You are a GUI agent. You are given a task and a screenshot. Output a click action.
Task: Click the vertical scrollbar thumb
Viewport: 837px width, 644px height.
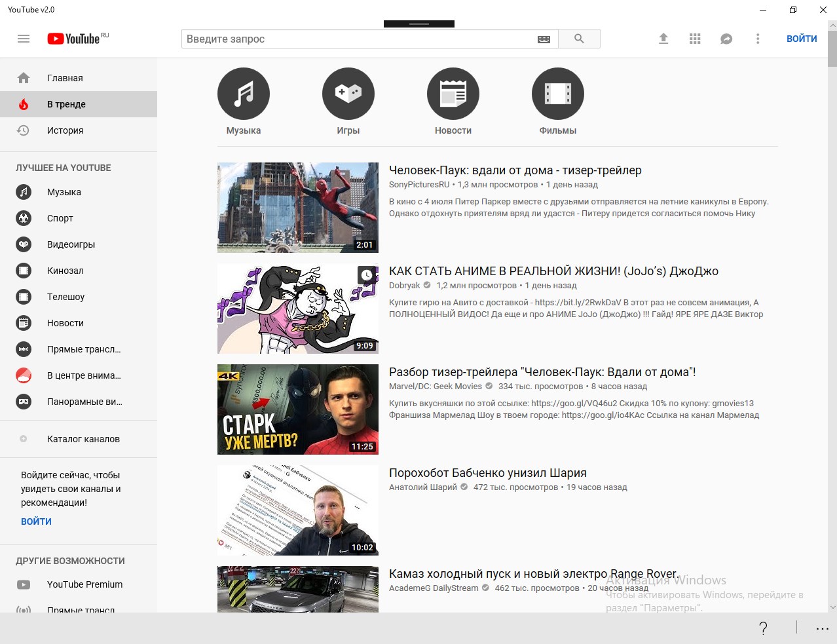[832, 48]
